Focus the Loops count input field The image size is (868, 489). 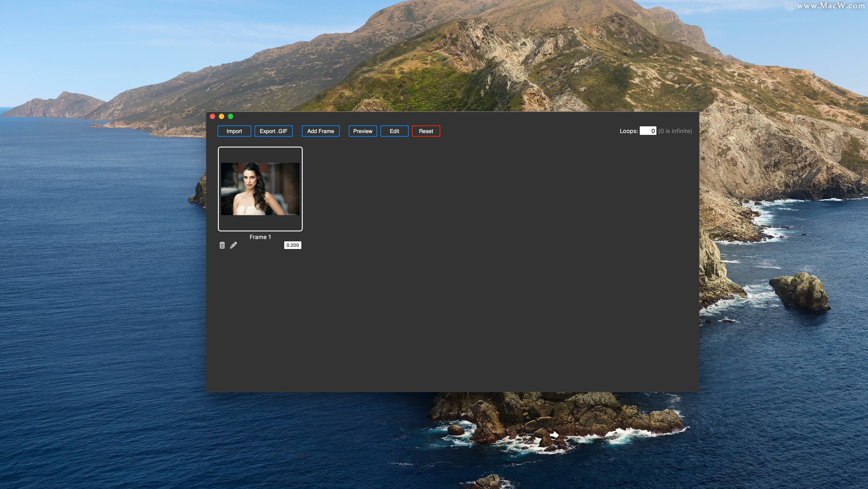[648, 131]
